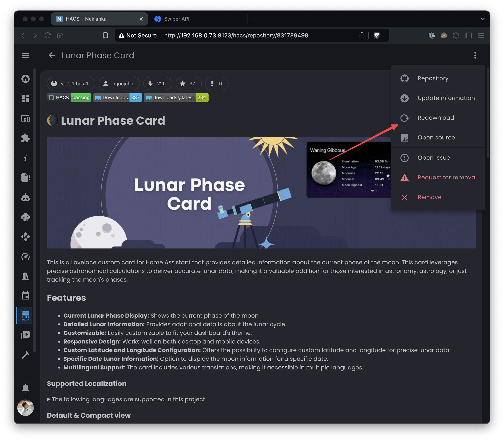Open the calendar icon in the sidebar

point(25,296)
